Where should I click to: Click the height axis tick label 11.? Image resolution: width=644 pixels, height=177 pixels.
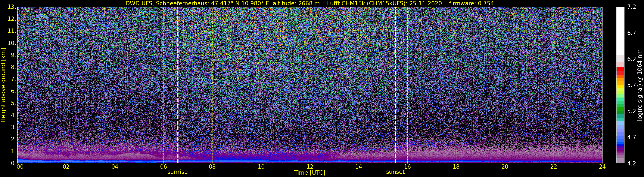[12, 31]
